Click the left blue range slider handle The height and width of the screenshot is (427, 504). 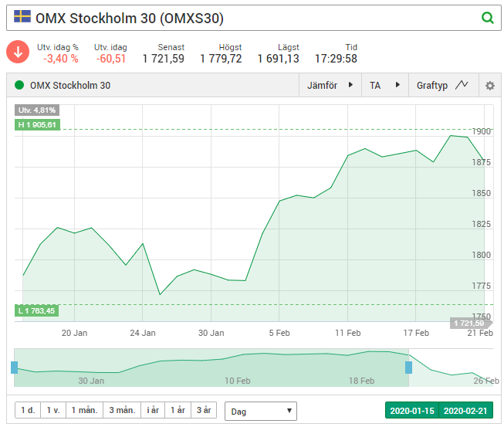[x=14, y=368]
